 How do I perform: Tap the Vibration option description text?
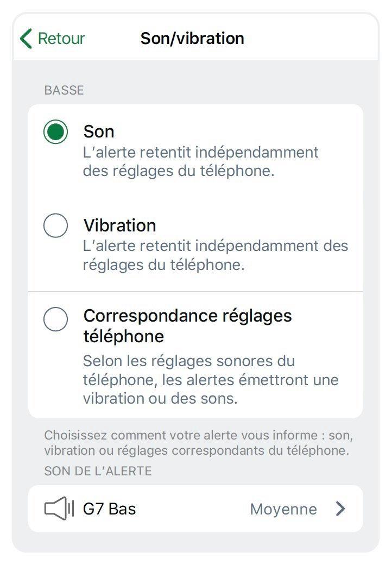click(215, 255)
